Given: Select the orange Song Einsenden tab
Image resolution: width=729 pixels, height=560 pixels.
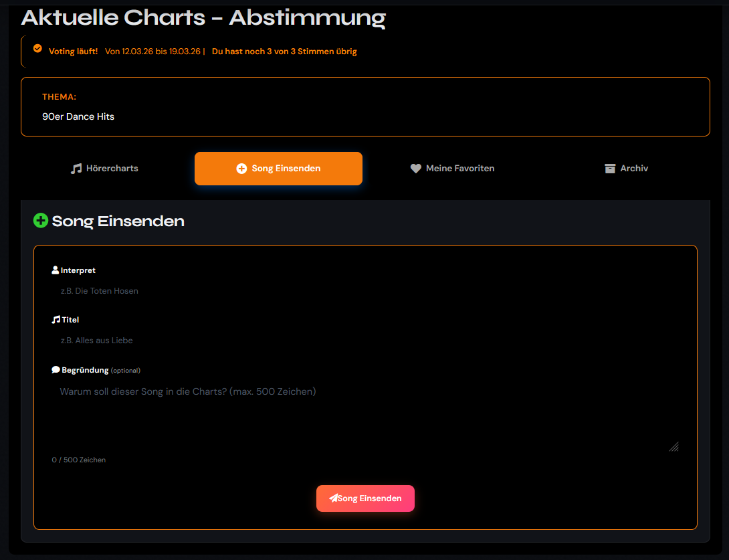Looking at the screenshot, I should pos(278,169).
